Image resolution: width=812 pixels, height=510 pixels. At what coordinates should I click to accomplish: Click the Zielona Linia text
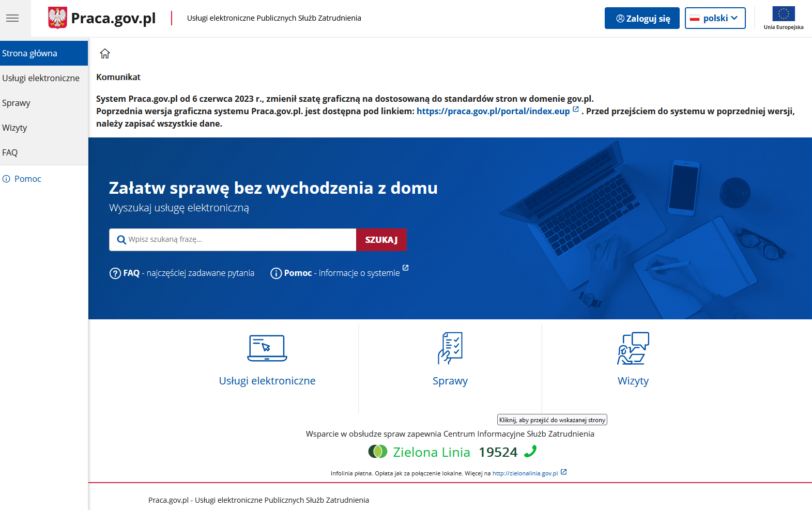coord(432,452)
